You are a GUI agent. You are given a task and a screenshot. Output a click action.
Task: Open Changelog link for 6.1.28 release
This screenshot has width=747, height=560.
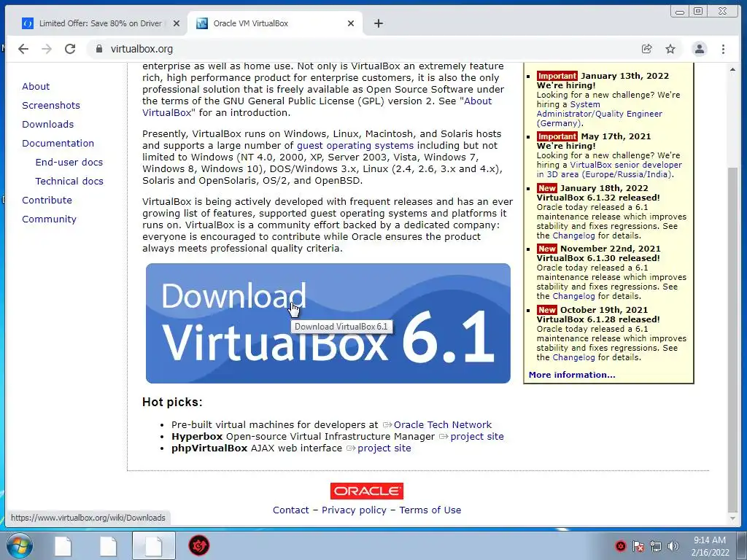coord(573,357)
